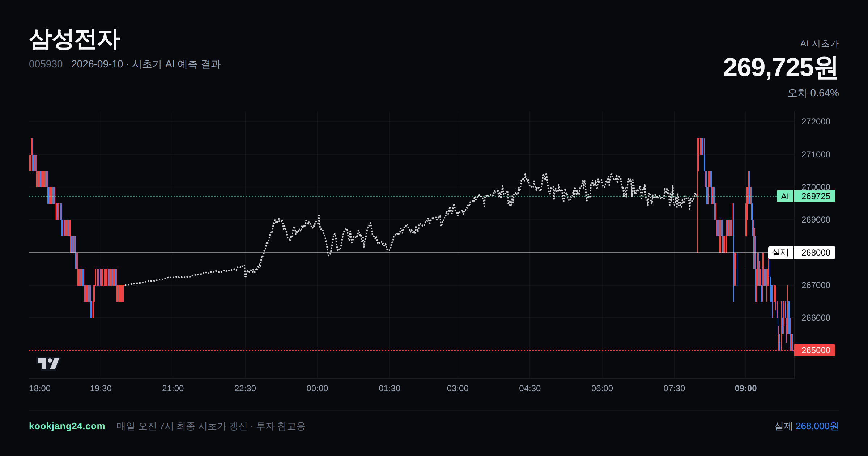Screen dimensions: 868x456
Task: Click the 005930 ticker code
Action: 46,64
